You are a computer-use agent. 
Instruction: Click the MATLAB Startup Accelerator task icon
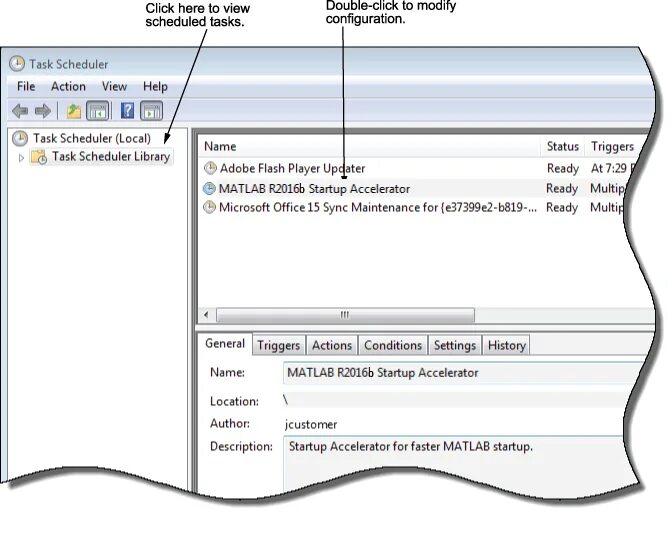tap(209, 188)
